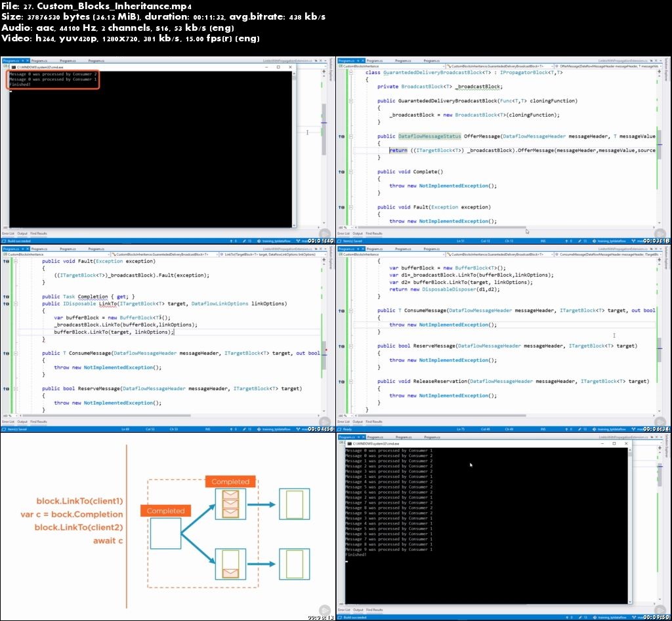The width and height of the screenshot is (672, 621).
Task: Open the type navigation dropdown in 00:06:34 frame
Action: pyautogui.click(x=499, y=254)
